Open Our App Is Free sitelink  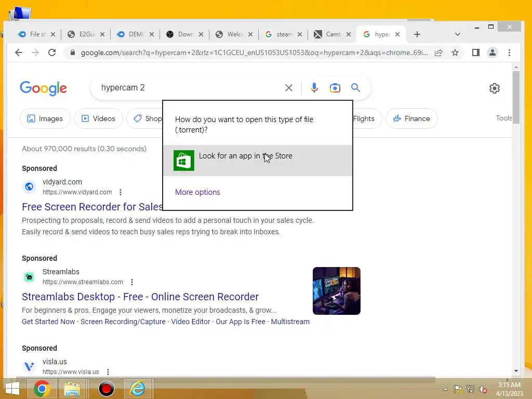(x=241, y=322)
